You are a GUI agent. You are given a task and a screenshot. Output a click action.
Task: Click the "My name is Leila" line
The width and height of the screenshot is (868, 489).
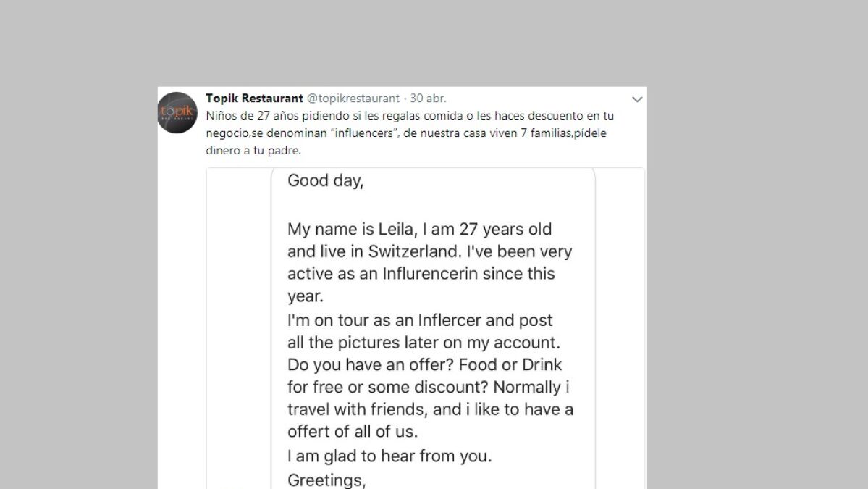point(420,230)
